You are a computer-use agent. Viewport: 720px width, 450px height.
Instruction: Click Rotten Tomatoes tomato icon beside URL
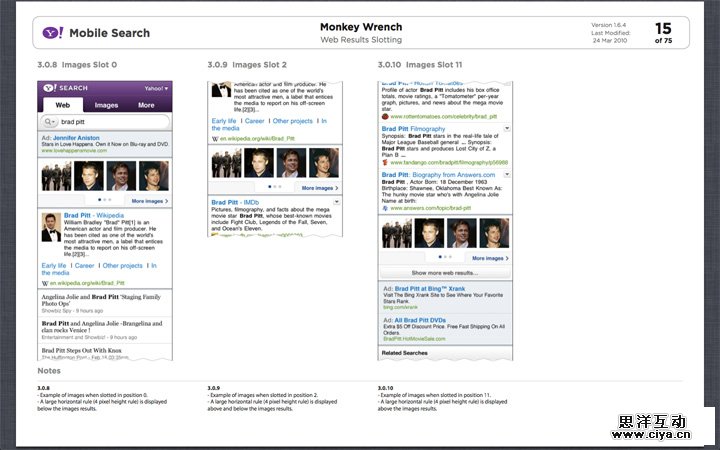(x=385, y=117)
